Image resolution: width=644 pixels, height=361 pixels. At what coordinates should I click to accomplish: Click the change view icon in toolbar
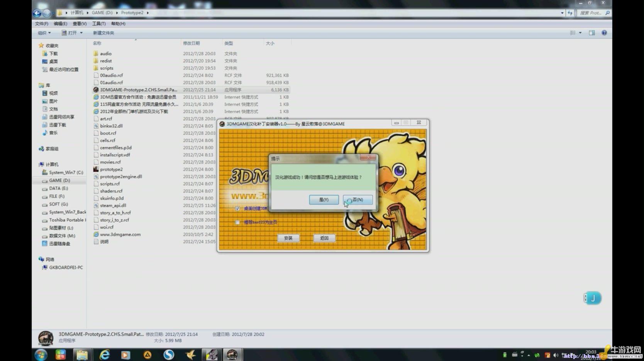[x=573, y=33]
